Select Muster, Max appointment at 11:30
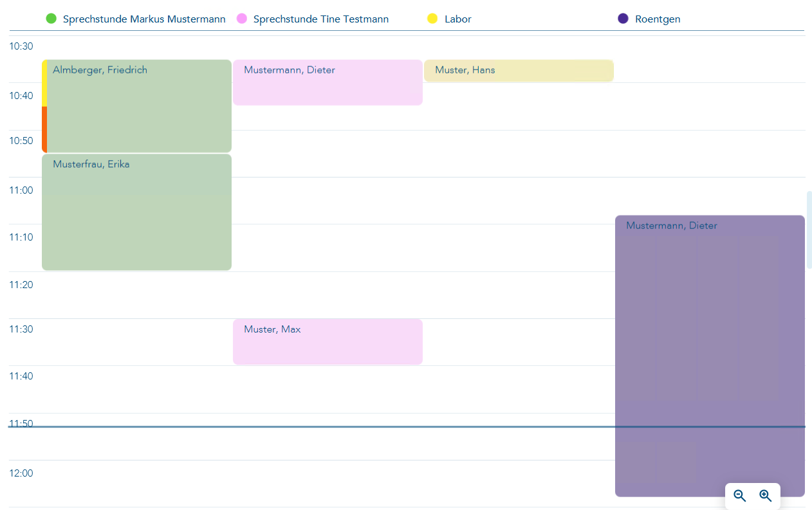Viewport: 812px width, 510px height. (x=328, y=342)
